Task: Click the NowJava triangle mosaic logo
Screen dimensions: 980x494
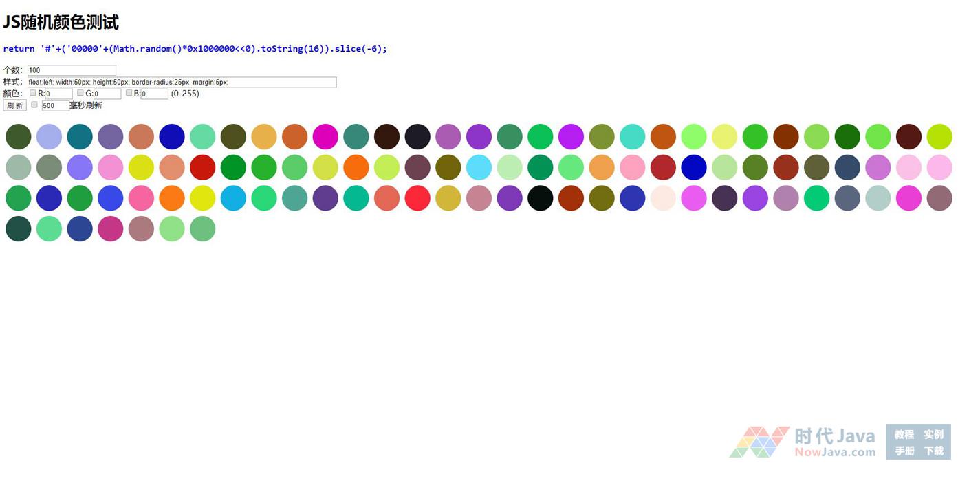Action: coord(759,442)
